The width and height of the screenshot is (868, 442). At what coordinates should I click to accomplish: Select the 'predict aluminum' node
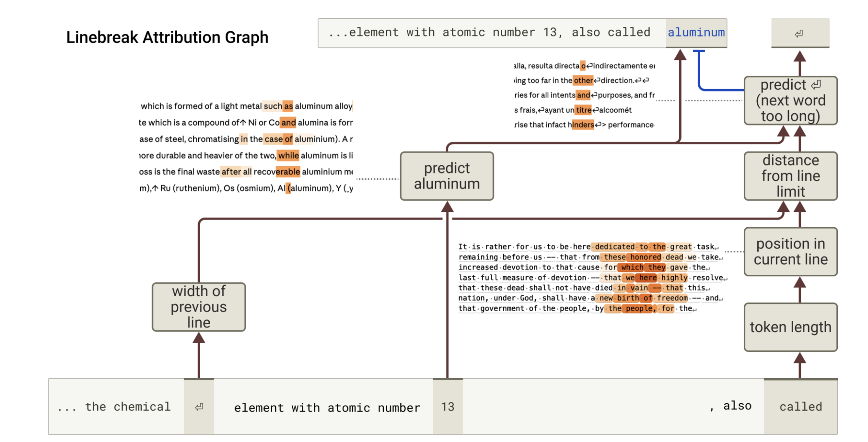(x=447, y=176)
